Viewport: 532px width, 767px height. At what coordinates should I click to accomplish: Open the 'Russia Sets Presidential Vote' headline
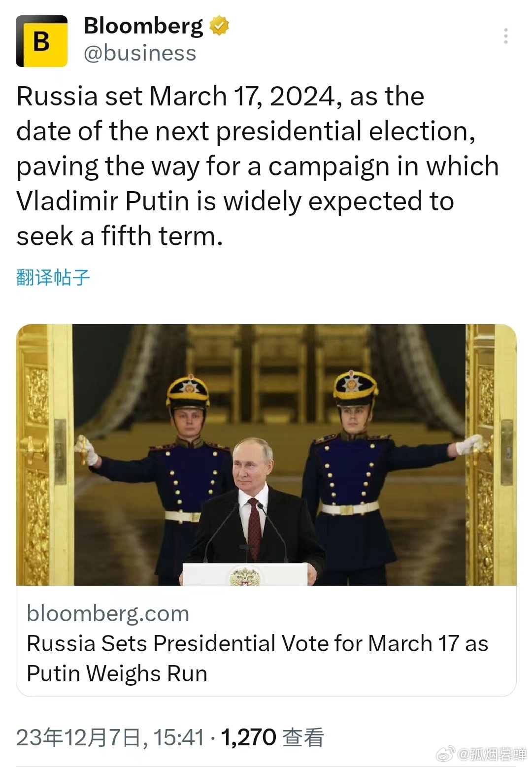tap(257, 658)
